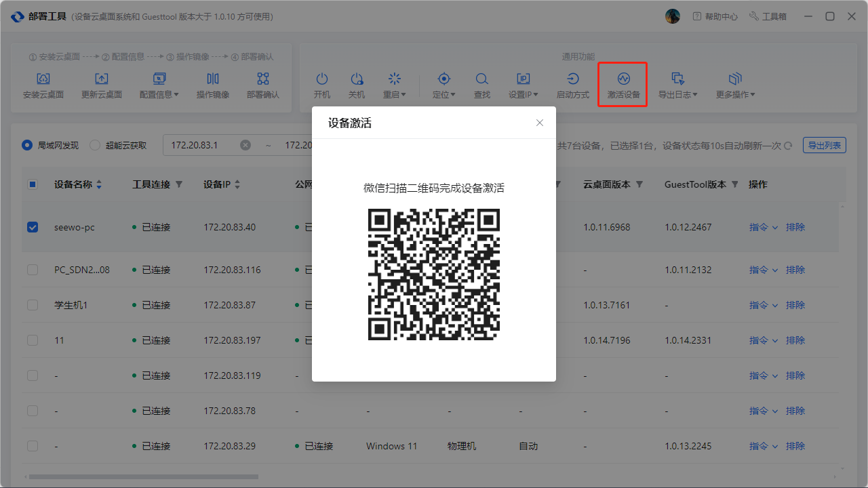Toggle the select-all checkbox in table header
The height and width of the screenshot is (488, 868).
point(33,184)
